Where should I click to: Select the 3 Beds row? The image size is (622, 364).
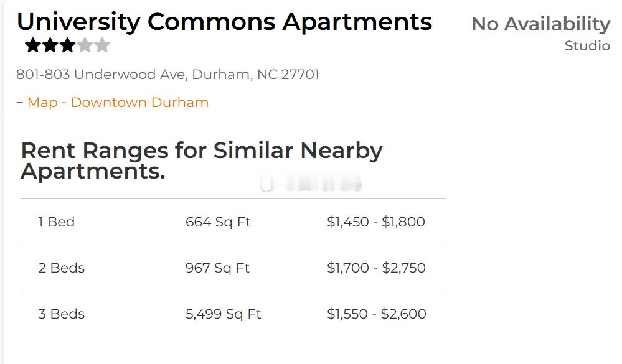pyautogui.click(x=233, y=314)
